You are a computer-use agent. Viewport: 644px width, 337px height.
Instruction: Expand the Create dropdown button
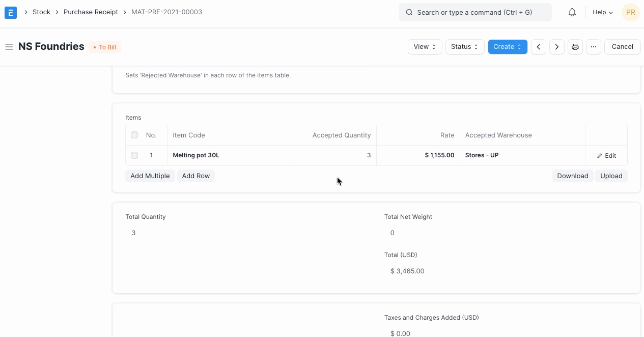[507, 47]
